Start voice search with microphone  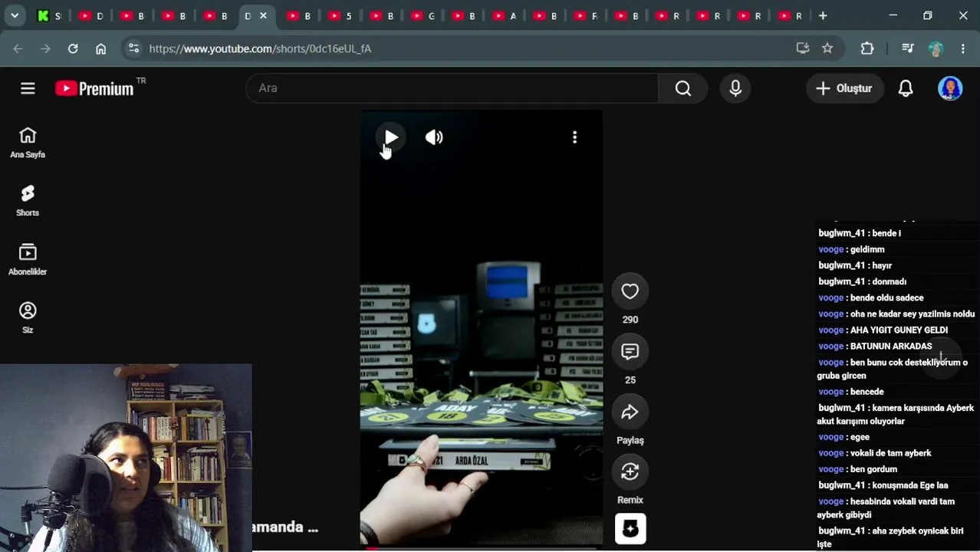coord(735,88)
